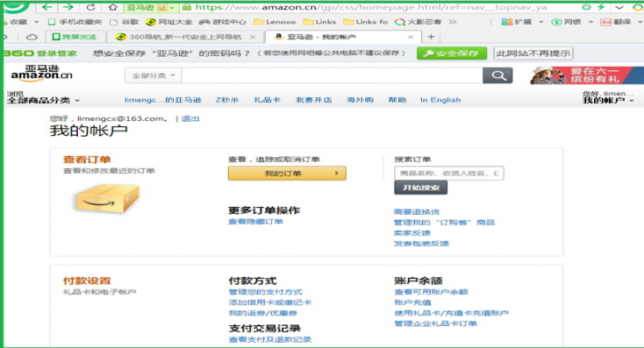Click the 搜索订单 order search field
This screenshot has width=644, height=348.
(449, 174)
